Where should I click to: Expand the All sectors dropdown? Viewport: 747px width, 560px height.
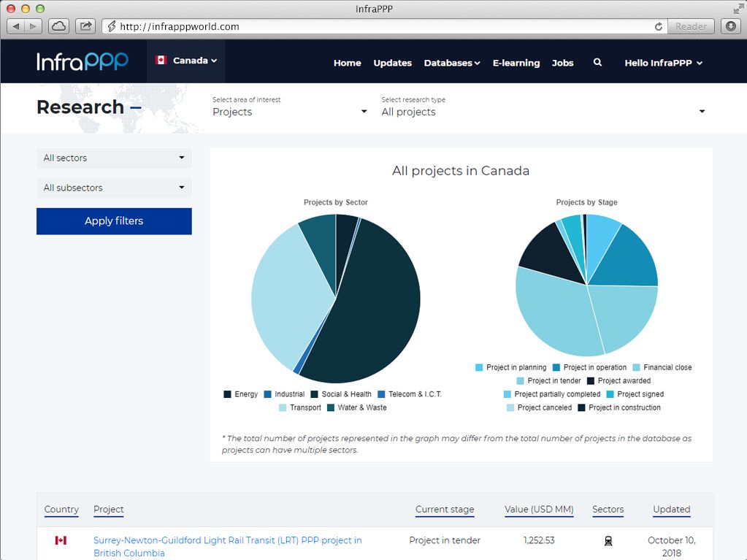click(114, 158)
